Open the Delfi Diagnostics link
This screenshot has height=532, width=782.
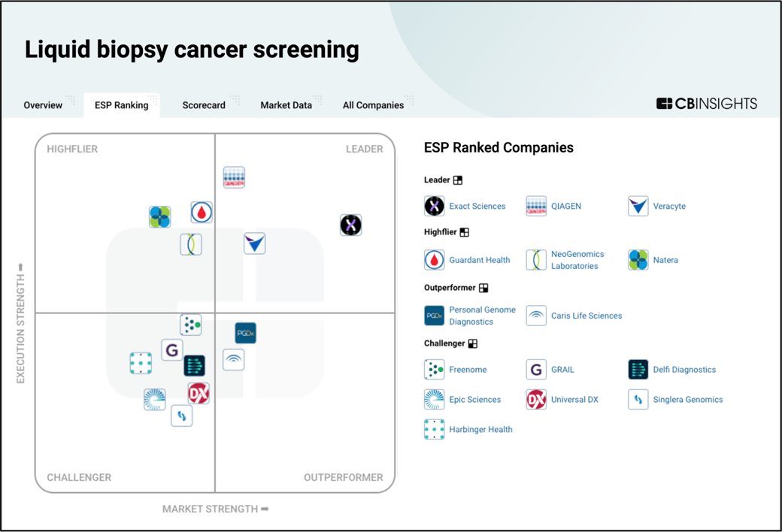[x=684, y=370]
